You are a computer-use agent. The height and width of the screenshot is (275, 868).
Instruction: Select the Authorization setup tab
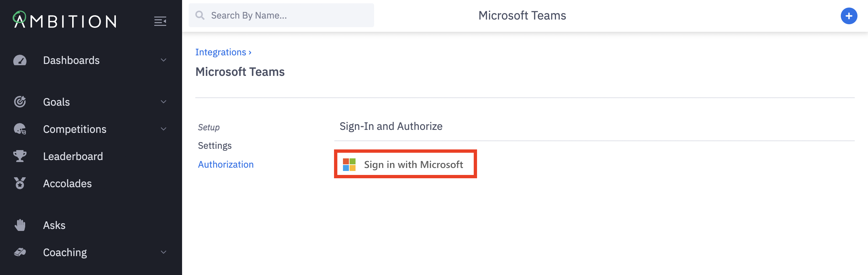click(225, 164)
